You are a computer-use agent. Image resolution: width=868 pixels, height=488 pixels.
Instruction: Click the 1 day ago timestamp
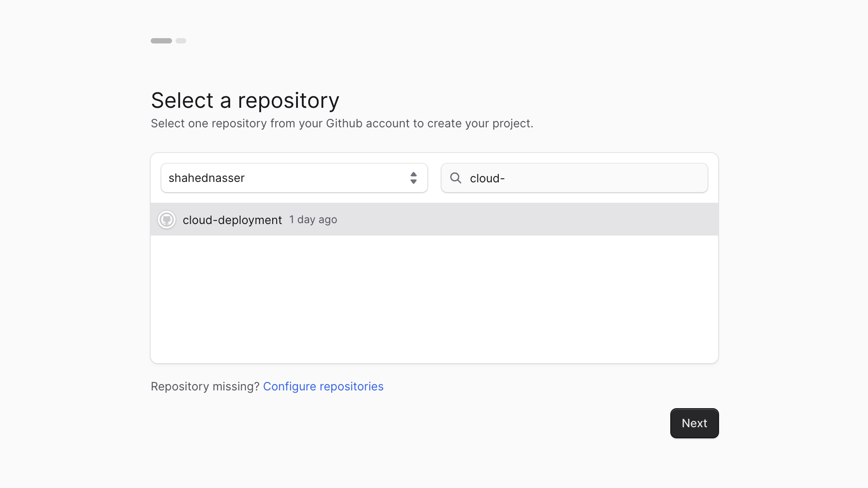313,219
